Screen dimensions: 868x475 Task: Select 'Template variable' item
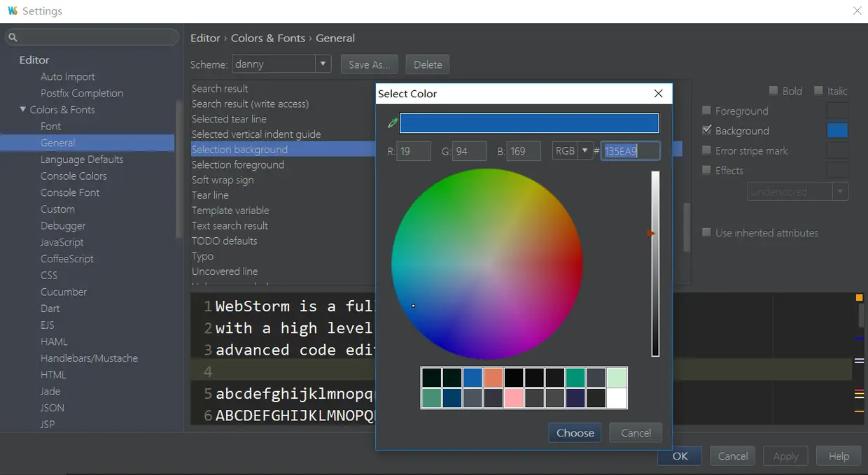point(230,210)
